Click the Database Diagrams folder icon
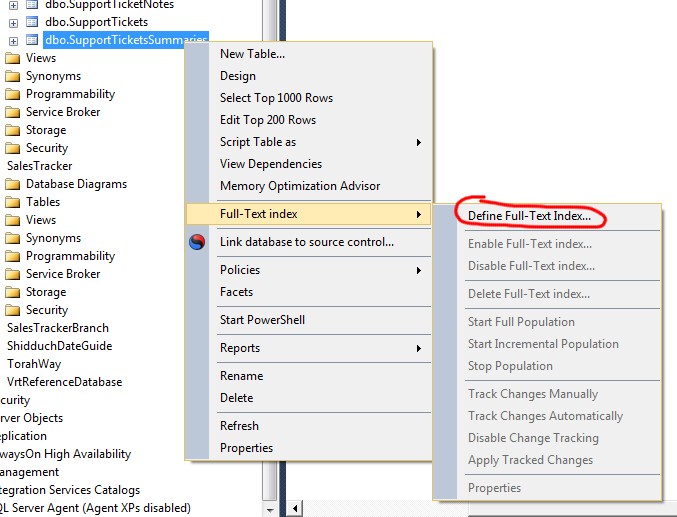Image resolution: width=677 pixels, height=517 pixels. (13, 184)
